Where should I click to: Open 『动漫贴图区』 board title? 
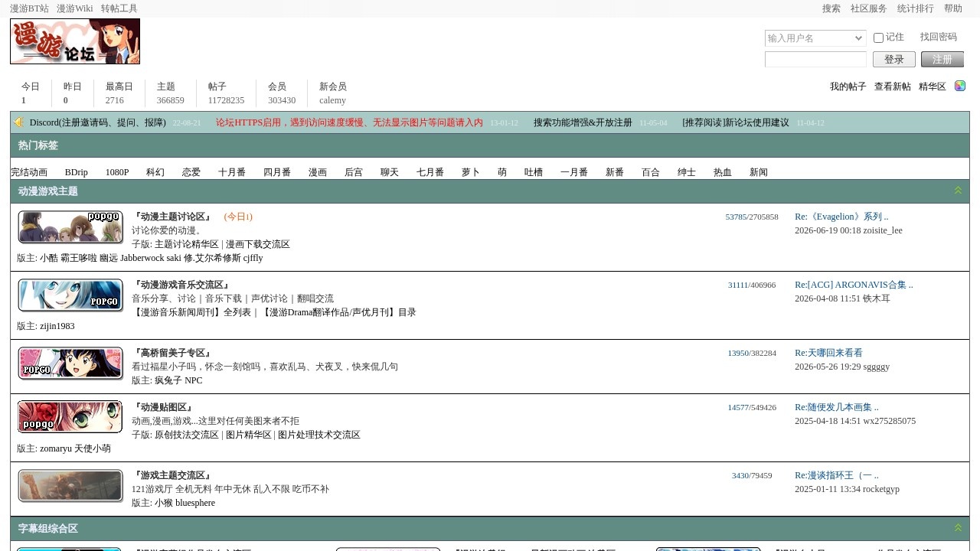tap(163, 407)
